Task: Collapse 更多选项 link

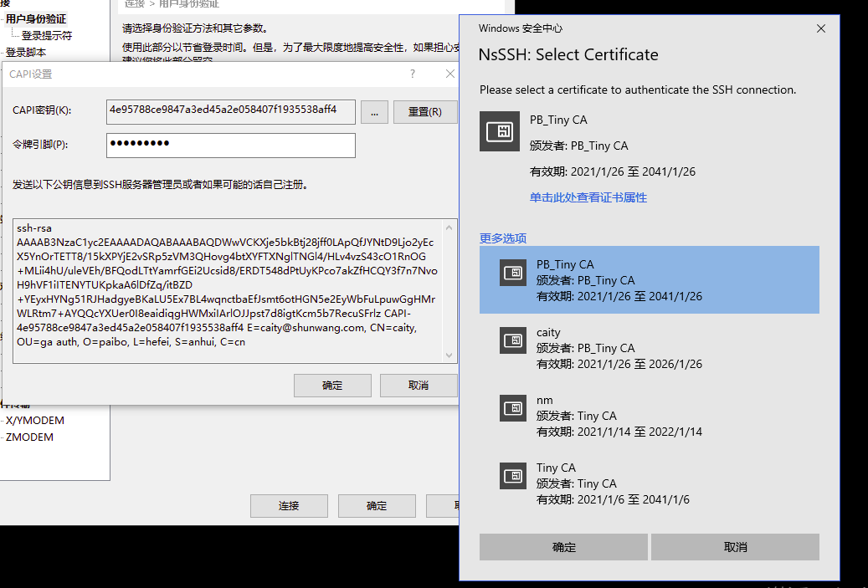Action: [503, 238]
